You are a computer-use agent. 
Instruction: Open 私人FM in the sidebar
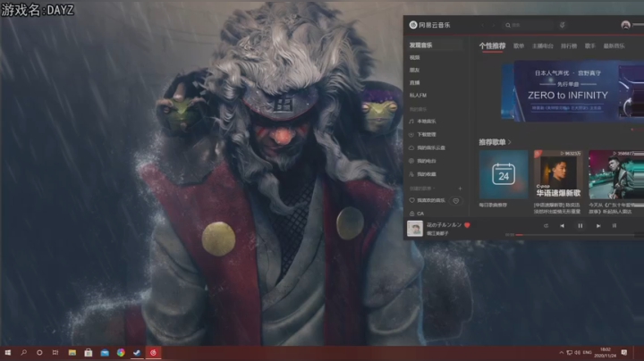tap(418, 96)
